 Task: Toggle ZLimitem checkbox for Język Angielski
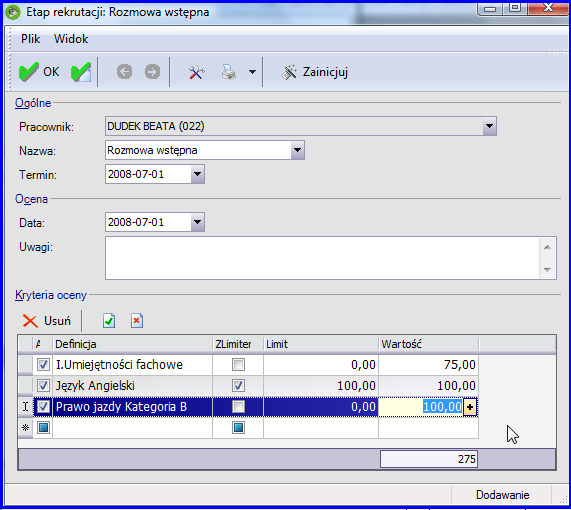pos(239,385)
